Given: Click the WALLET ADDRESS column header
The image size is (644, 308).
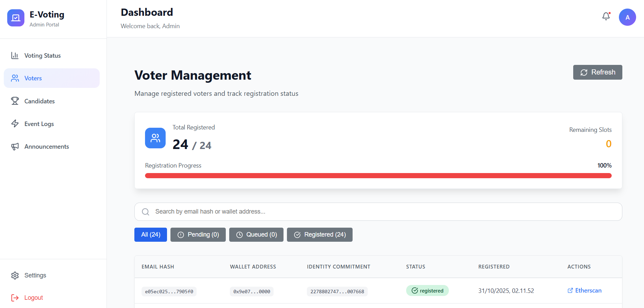Looking at the screenshot, I should pos(253,267).
